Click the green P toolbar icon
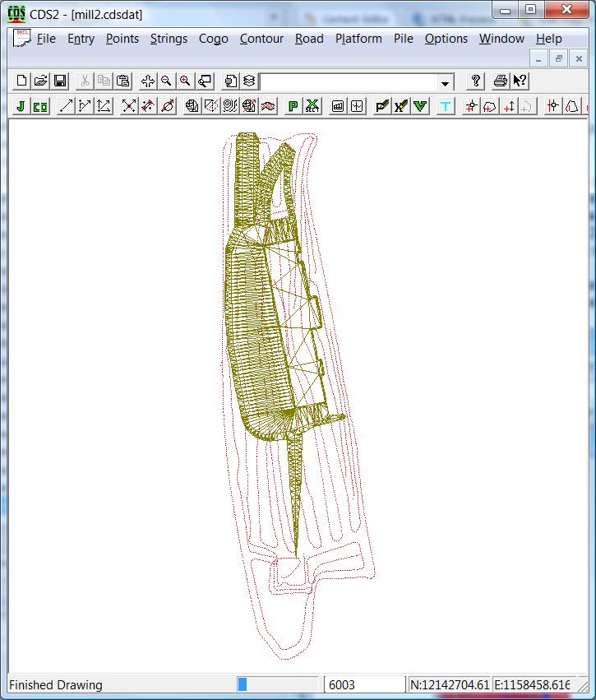The width and height of the screenshot is (596, 700). point(293,106)
